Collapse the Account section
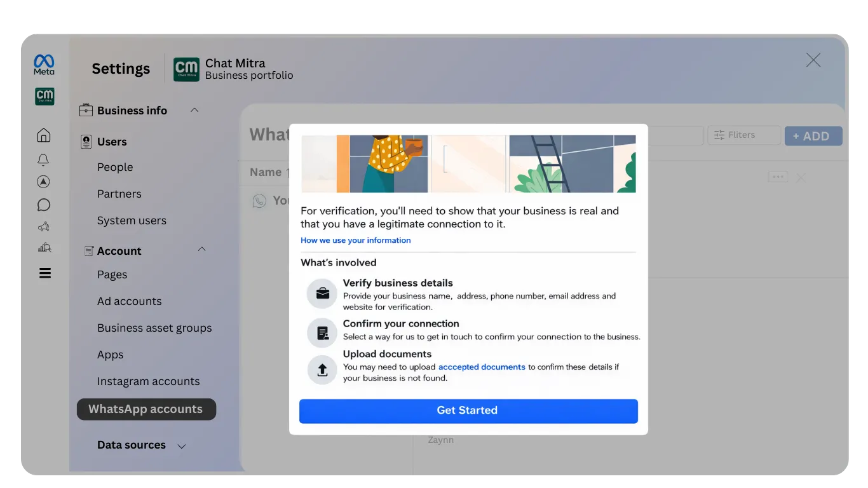This screenshot has height=488, width=868. point(201,250)
